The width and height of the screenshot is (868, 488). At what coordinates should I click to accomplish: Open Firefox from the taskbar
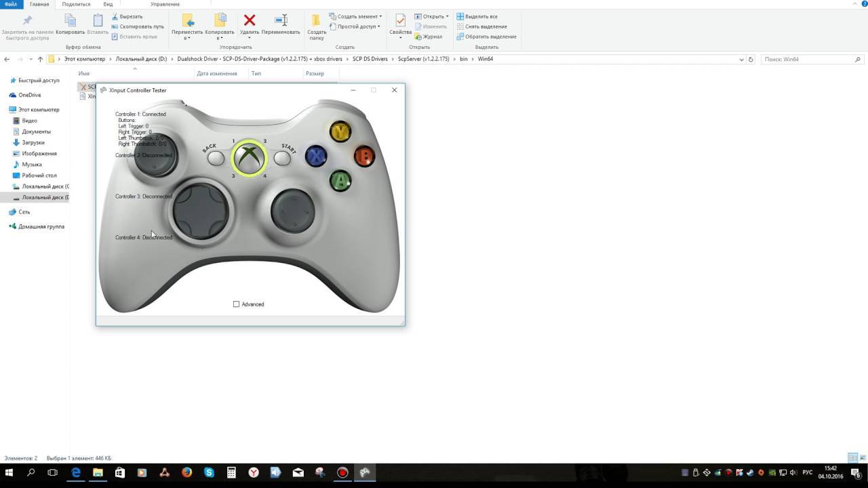click(x=186, y=472)
